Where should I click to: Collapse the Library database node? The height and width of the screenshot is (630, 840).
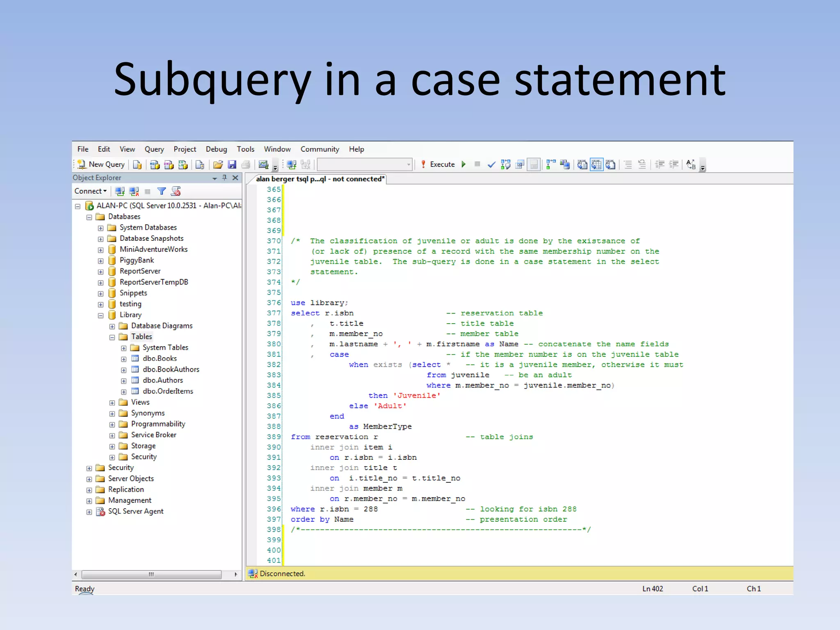point(100,315)
